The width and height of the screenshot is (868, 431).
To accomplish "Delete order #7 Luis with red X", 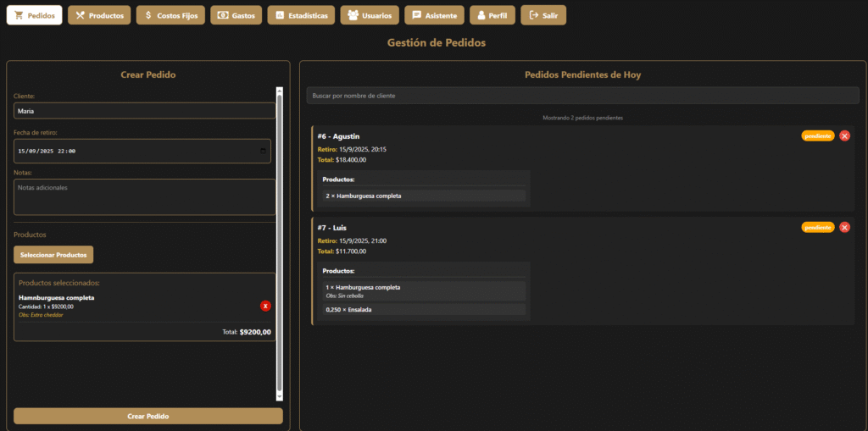I will [x=844, y=227].
